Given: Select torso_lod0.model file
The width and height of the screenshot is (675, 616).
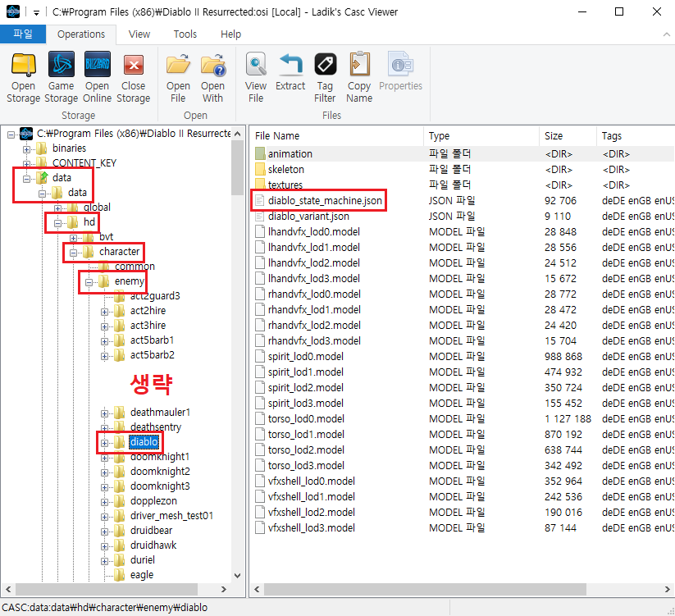Looking at the screenshot, I should (463, 419).
